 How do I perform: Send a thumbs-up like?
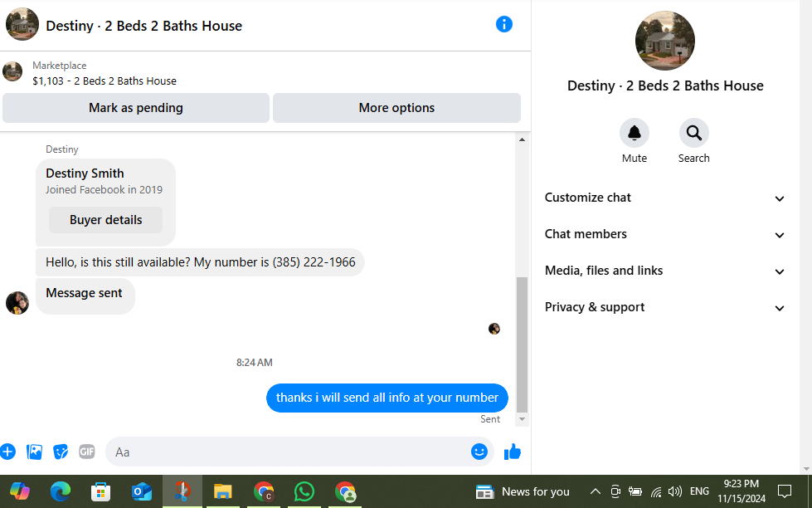[512, 452]
